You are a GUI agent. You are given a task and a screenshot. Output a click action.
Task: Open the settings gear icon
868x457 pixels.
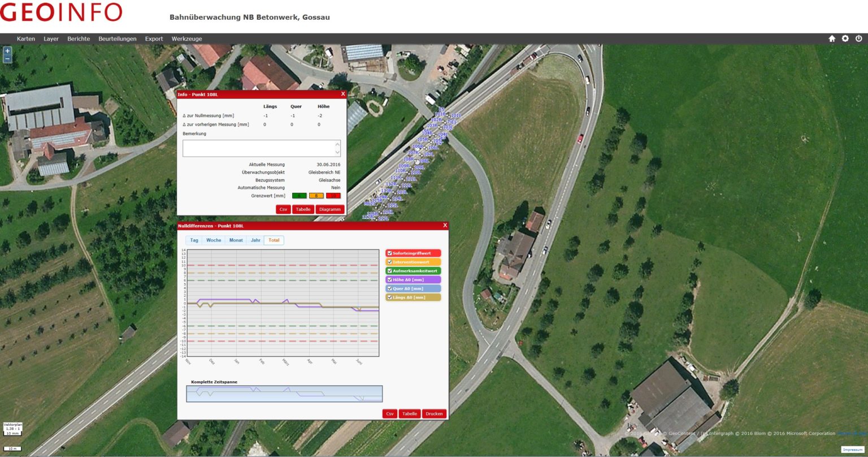click(x=845, y=38)
